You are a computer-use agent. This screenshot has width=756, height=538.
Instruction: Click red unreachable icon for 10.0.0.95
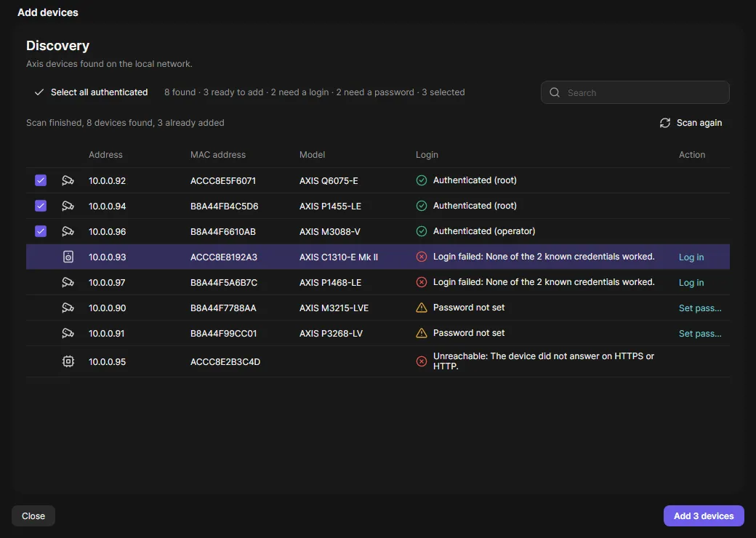coord(422,361)
